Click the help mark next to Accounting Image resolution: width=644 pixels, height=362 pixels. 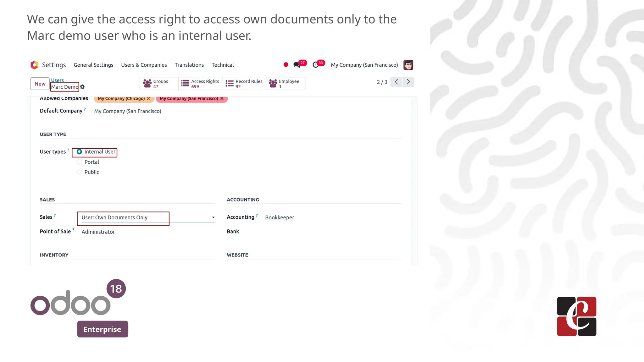pos(257,215)
